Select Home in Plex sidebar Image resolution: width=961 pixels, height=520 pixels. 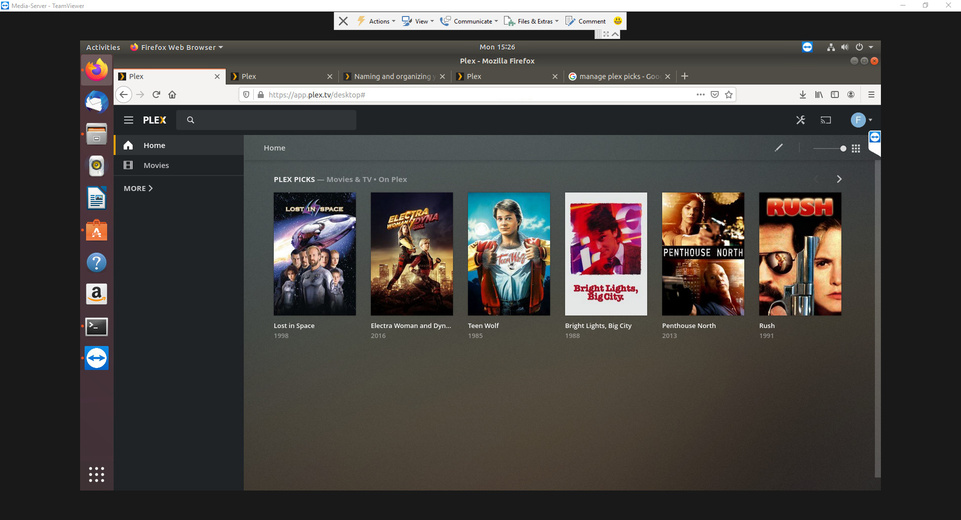(x=178, y=145)
